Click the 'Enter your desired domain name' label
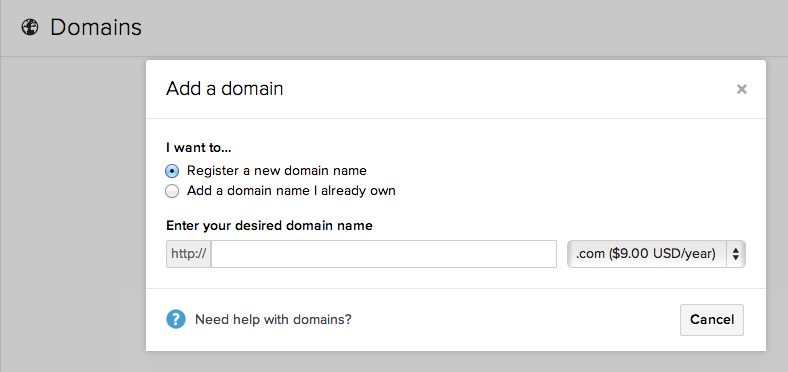 coord(269,226)
